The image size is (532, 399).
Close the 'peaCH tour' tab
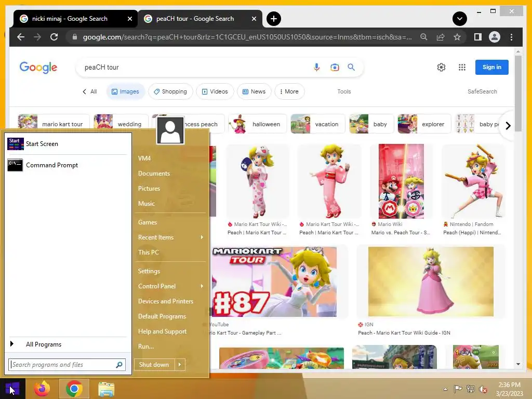(254, 19)
